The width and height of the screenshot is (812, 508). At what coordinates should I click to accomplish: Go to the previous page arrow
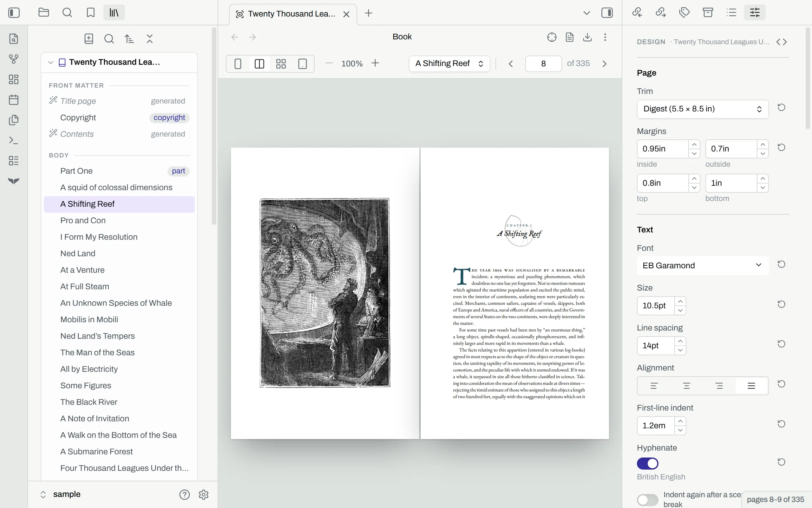point(511,64)
